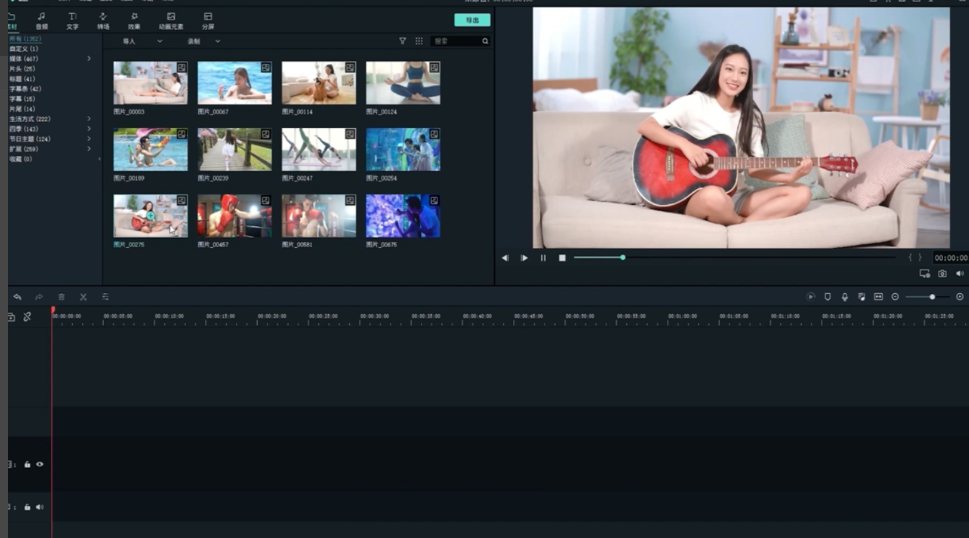
Task: Open the 导入 import dropdown
Action: (x=141, y=41)
